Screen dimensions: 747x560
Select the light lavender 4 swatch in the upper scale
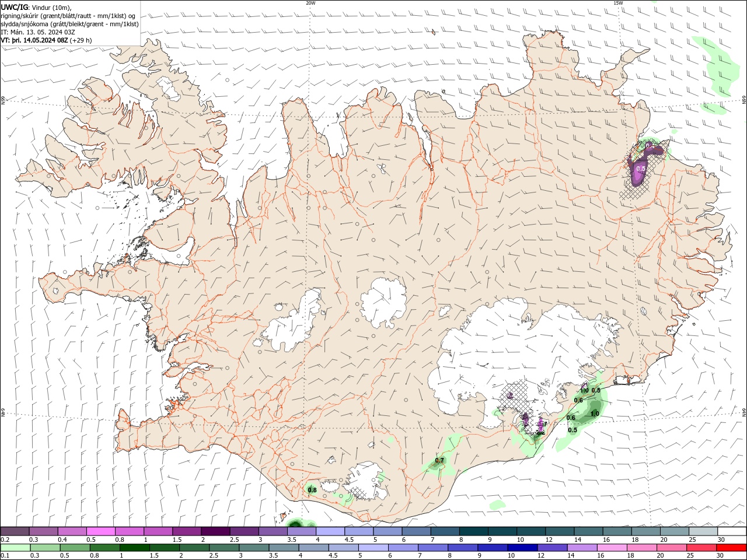click(x=330, y=531)
